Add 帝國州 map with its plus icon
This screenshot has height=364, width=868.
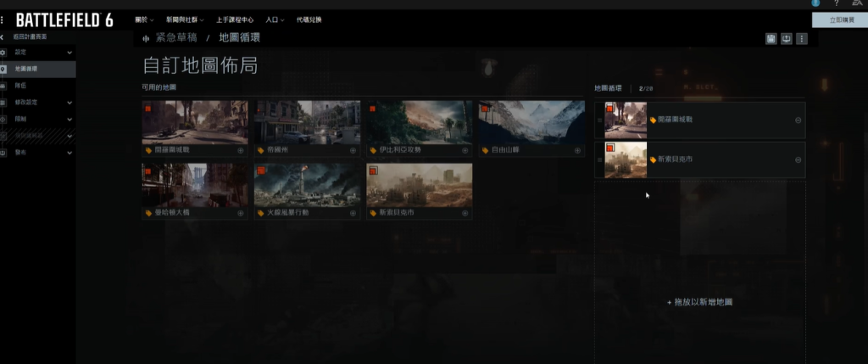pyautogui.click(x=353, y=150)
